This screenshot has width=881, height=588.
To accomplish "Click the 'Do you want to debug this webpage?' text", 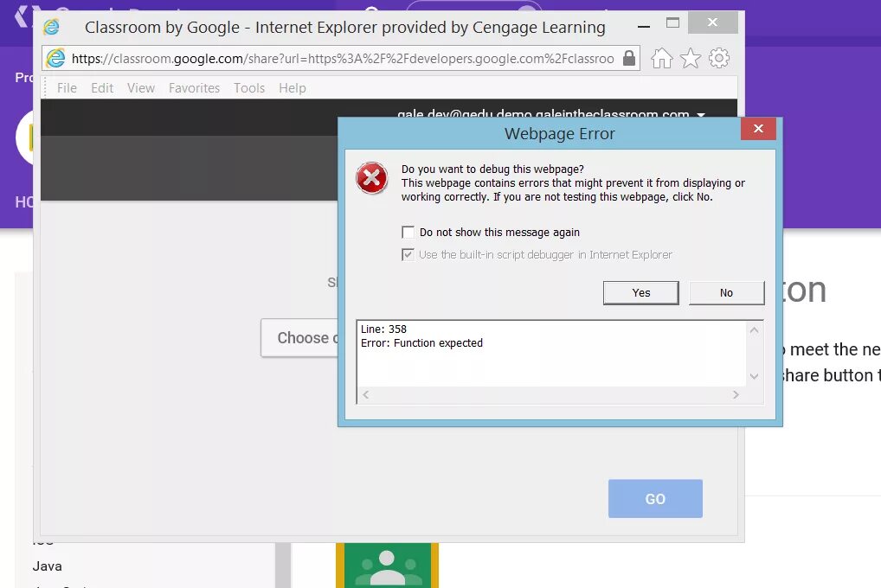I will tap(492, 169).
